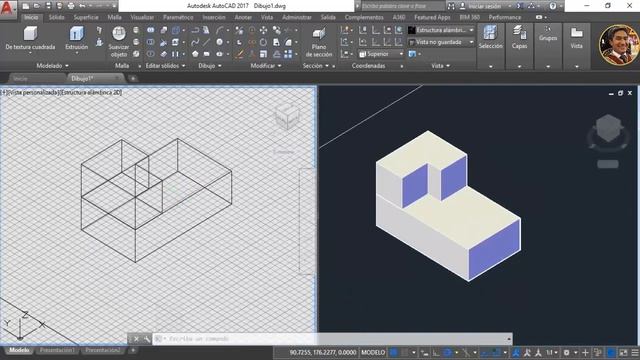Image resolution: width=640 pixels, height=360 pixels.
Task: Select the Circle drawing tool
Action: pyautogui.click(x=220, y=42)
